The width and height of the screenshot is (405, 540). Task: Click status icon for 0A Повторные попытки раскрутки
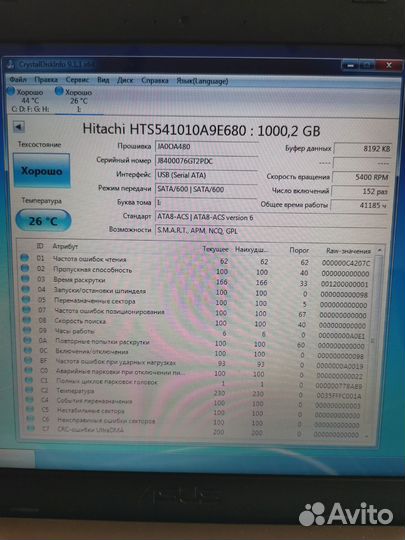pyautogui.click(x=28, y=340)
